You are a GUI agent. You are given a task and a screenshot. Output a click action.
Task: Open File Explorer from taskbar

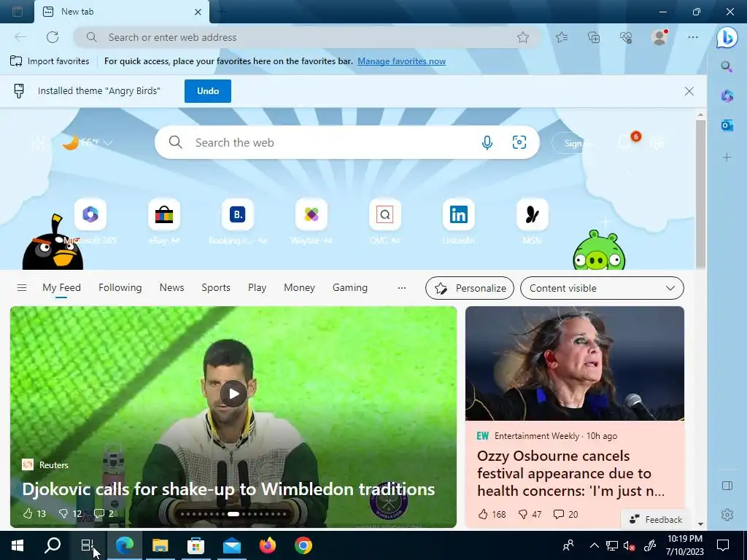tap(160, 545)
